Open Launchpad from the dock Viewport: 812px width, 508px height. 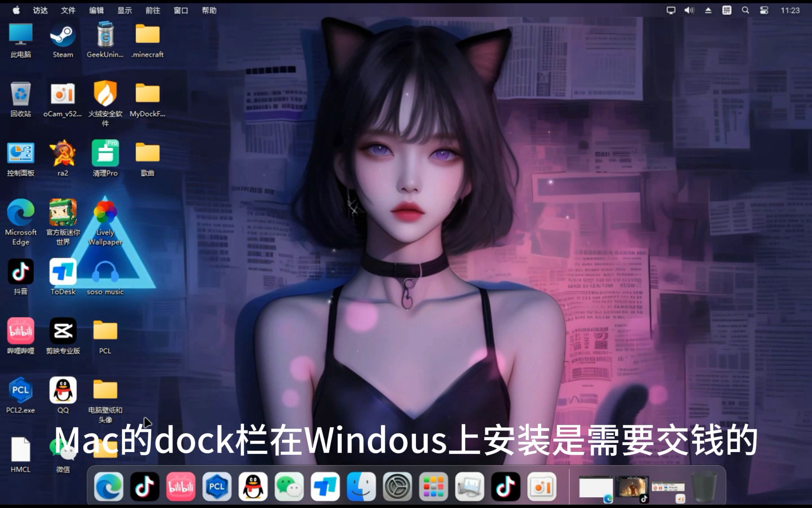click(x=434, y=486)
